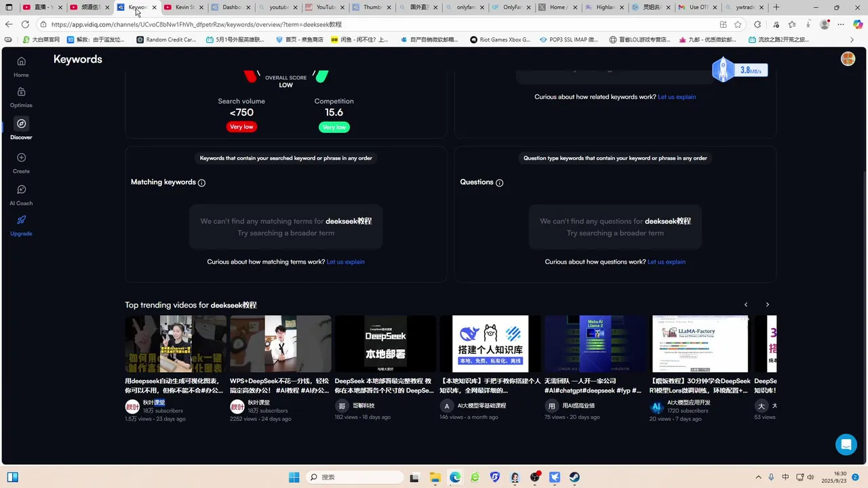Image resolution: width=868 pixels, height=488 pixels.
Task: Open a new browser tab with the plus button
Action: coord(776,7)
